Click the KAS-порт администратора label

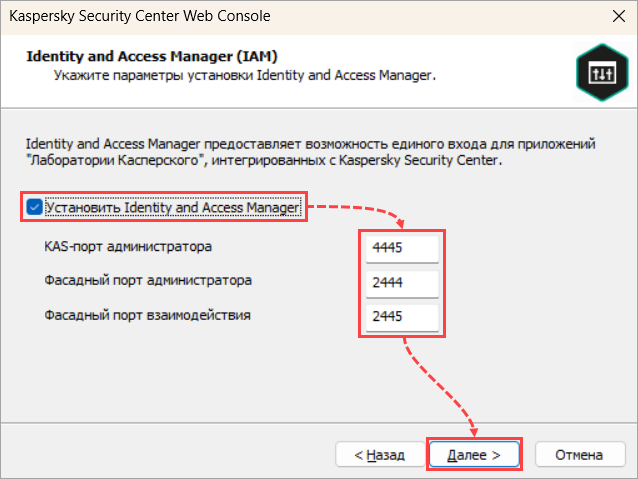pyautogui.click(x=128, y=247)
